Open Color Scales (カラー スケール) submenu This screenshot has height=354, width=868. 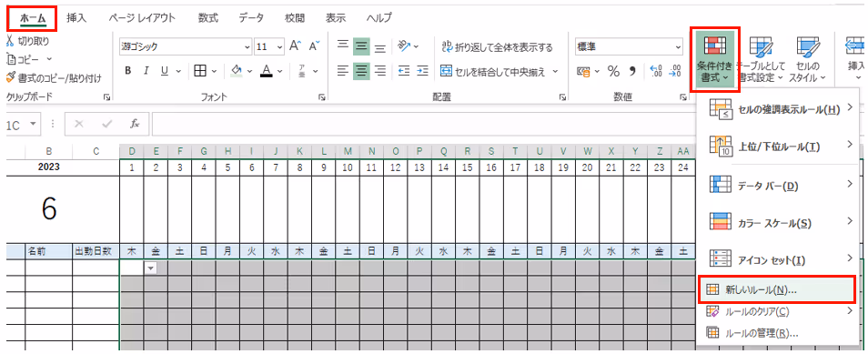[x=781, y=223]
